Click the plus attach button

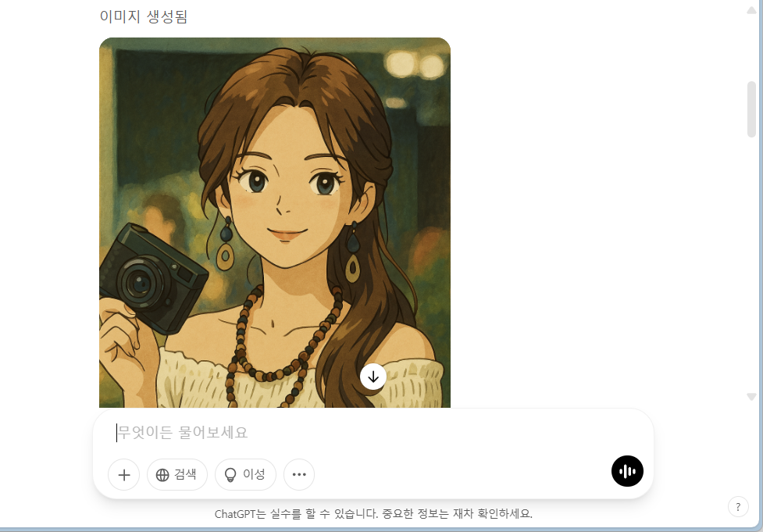tap(123, 474)
